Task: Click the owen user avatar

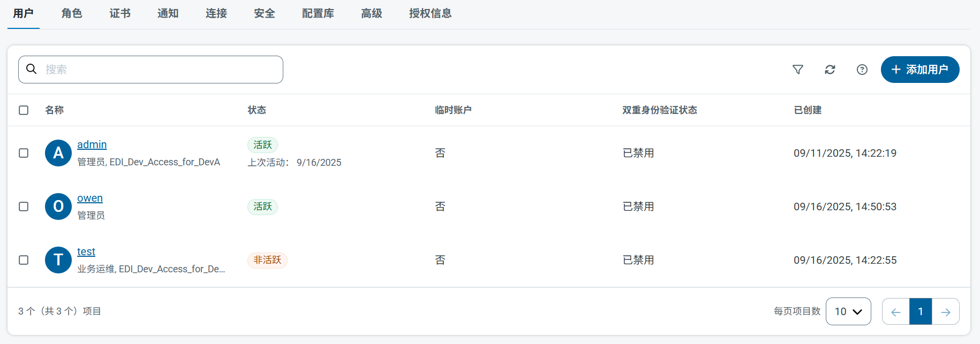Action: coord(58,207)
